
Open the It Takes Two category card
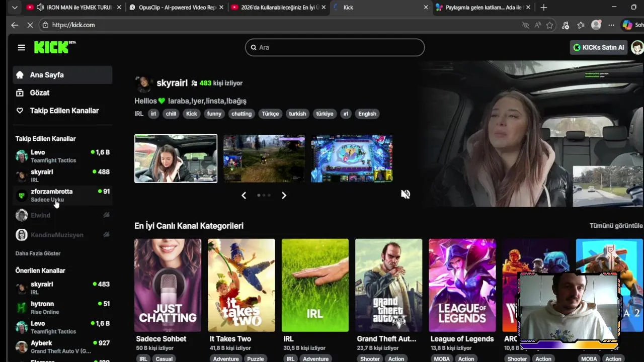242,285
